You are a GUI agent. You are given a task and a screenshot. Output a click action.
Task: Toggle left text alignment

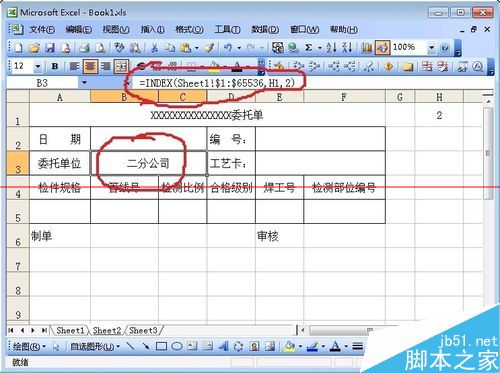[74, 66]
